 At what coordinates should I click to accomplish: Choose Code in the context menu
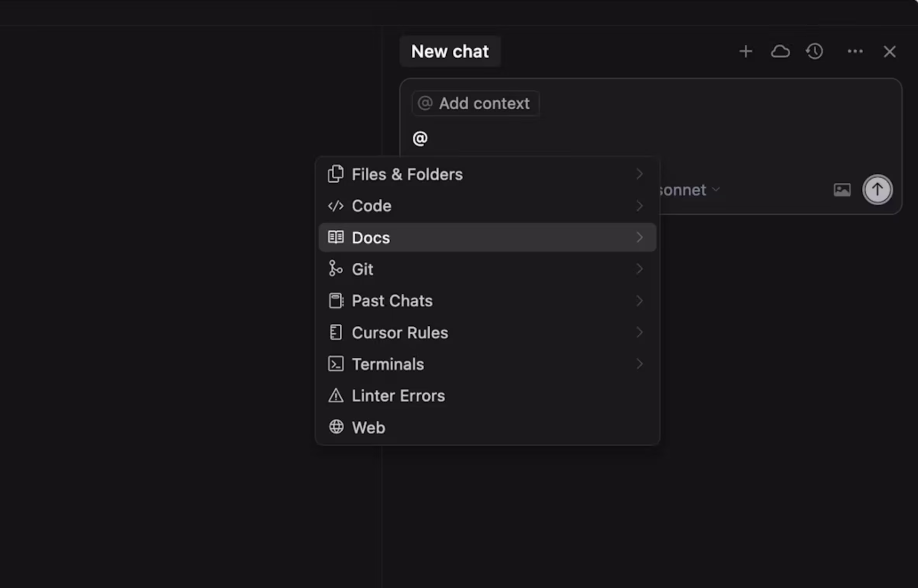click(x=371, y=206)
